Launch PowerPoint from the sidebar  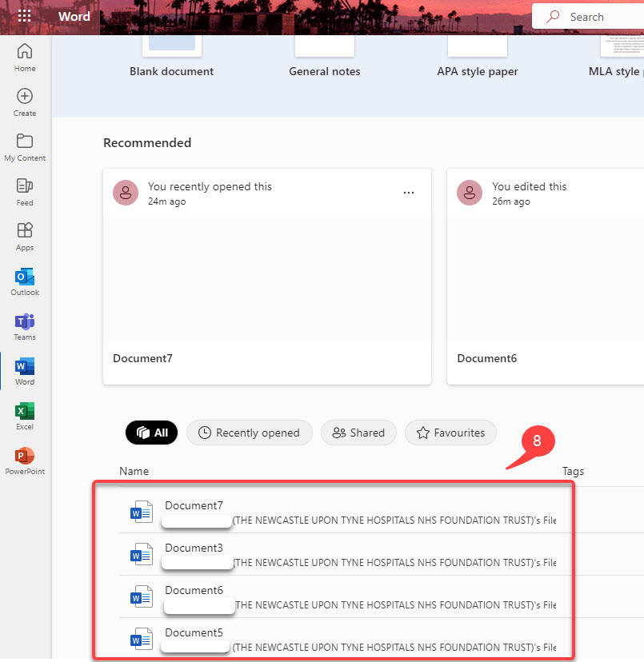point(25,461)
